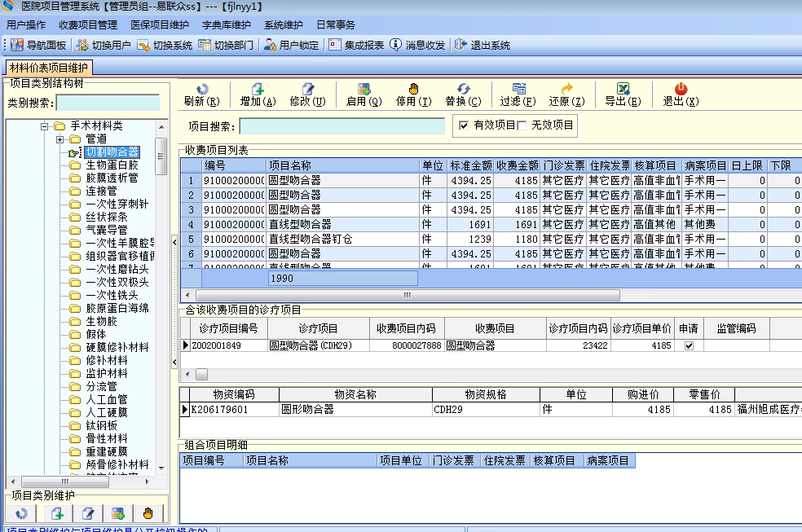Click hand stop icon in 项目类别维护 panel
The width and height of the screenshot is (802, 532).
[148, 513]
